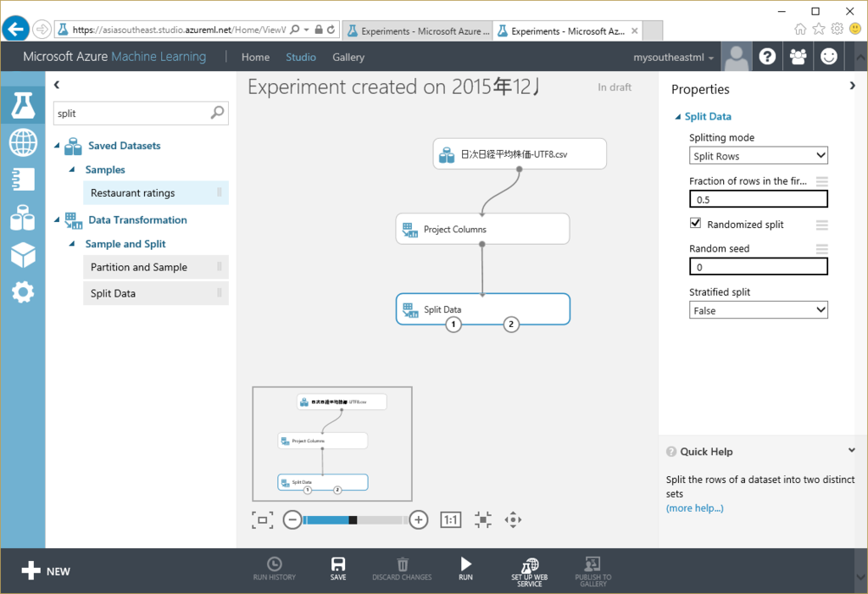Image resolution: width=868 pixels, height=594 pixels.
Task: Open a new browser tab
Action: click(x=653, y=31)
